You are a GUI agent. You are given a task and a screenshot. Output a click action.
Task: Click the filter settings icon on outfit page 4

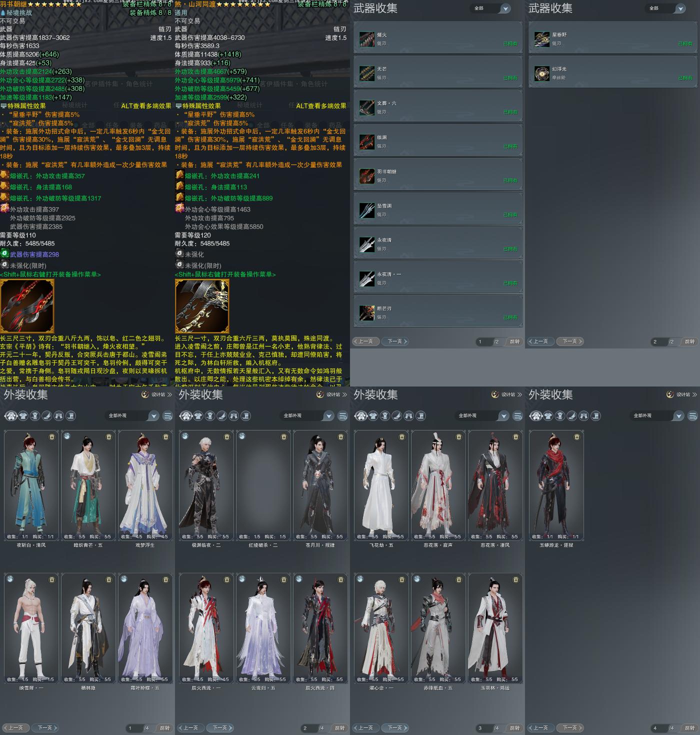[693, 416]
